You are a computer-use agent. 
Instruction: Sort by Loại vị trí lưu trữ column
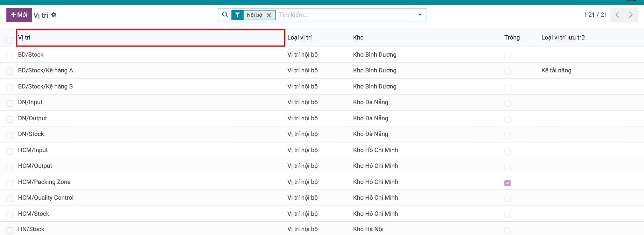point(563,37)
